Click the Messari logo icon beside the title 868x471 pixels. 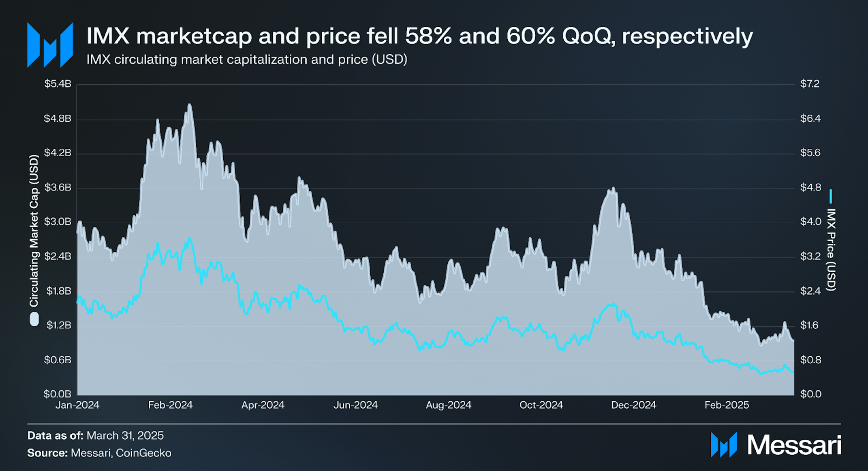50,45
